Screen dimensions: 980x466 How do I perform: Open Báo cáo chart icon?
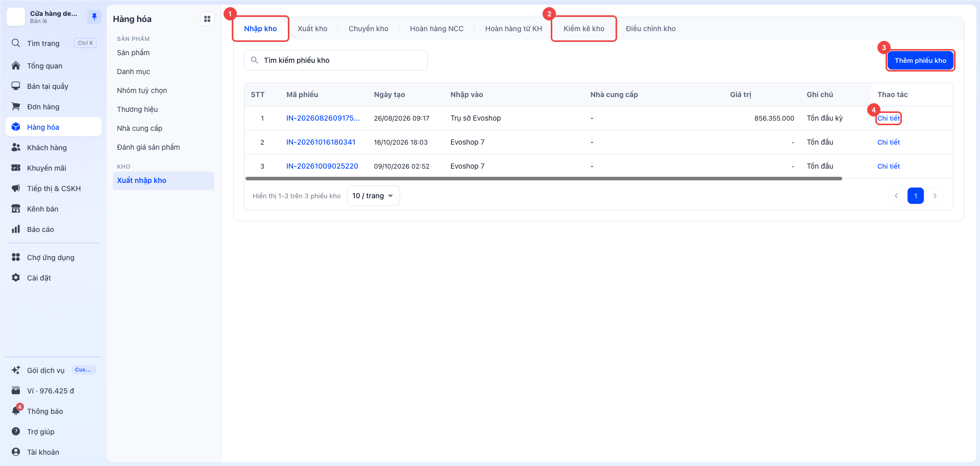[x=16, y=229]
